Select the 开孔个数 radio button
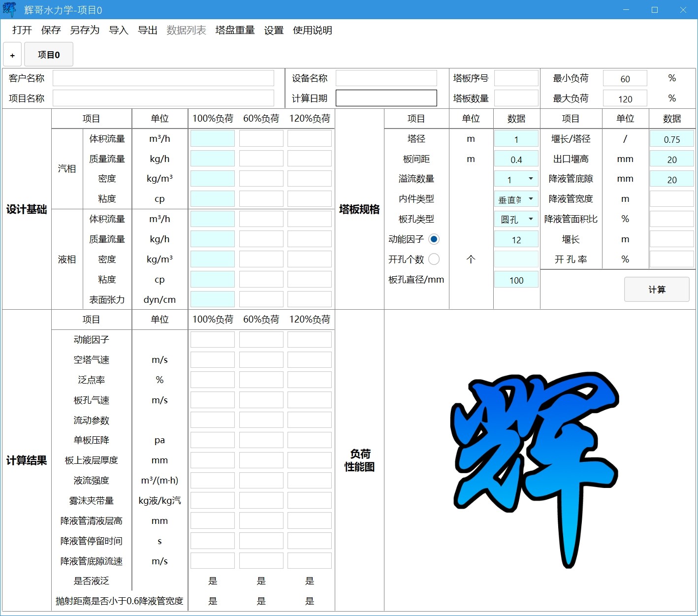The image size is (698, 616). [x=434, y=259]
